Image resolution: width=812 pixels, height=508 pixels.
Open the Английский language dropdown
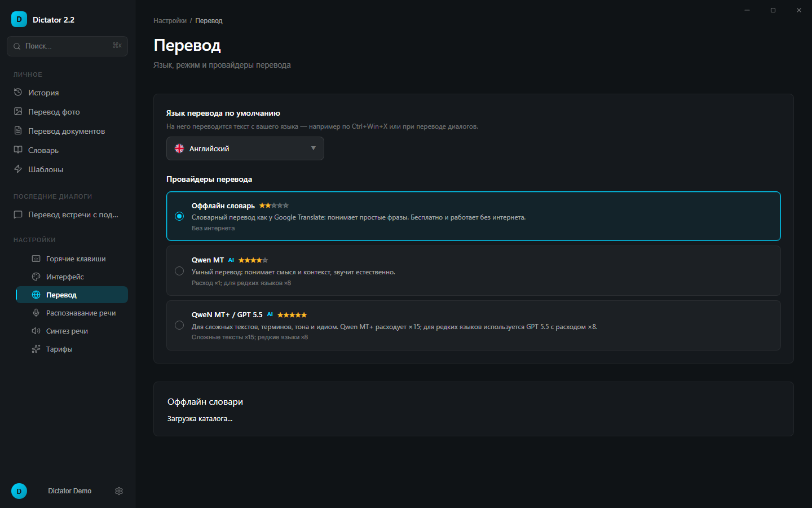click(245, 148)
